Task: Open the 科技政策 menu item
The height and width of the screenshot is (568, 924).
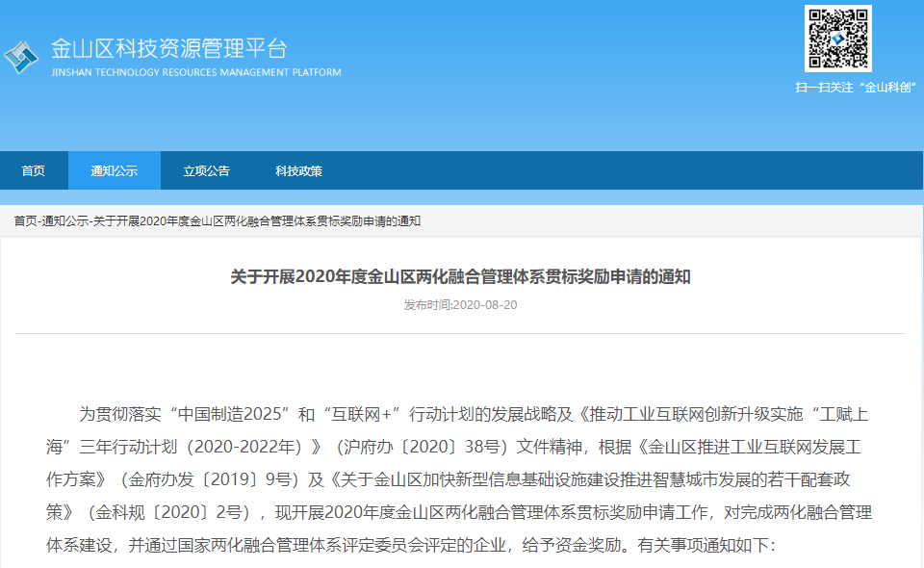Action: (298, 170)
